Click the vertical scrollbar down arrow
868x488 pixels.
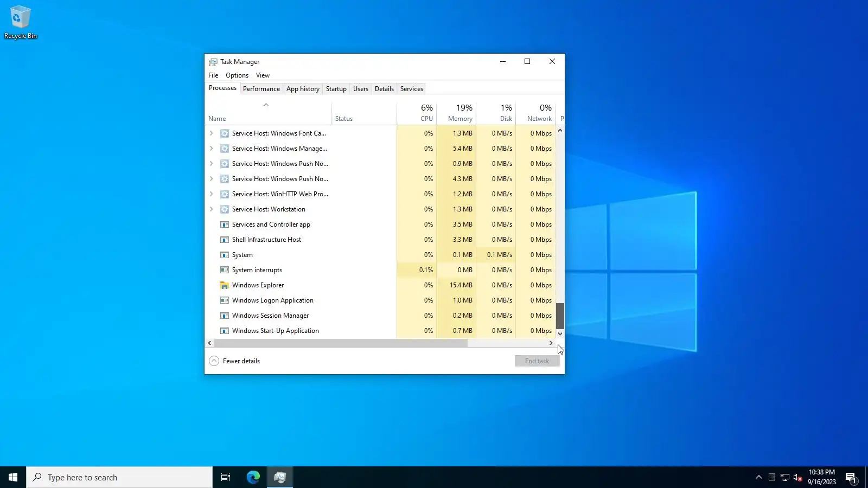560,334
